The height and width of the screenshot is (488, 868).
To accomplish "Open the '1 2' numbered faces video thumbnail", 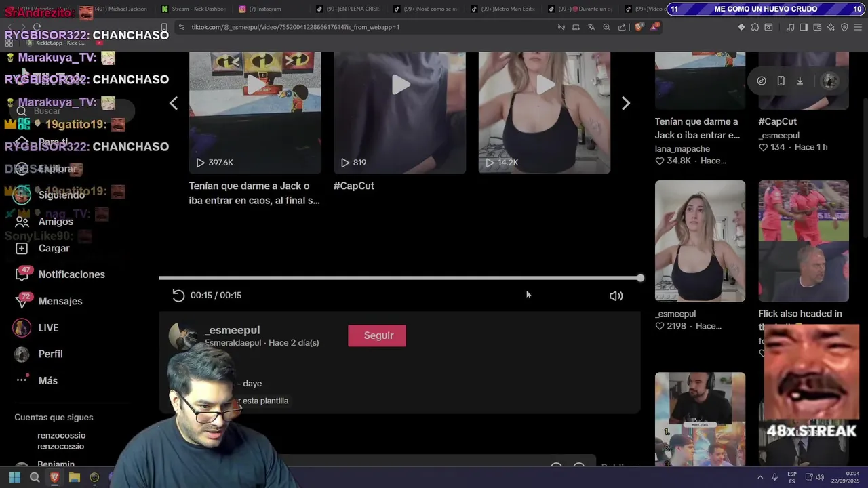I will [x=700, y=418].
